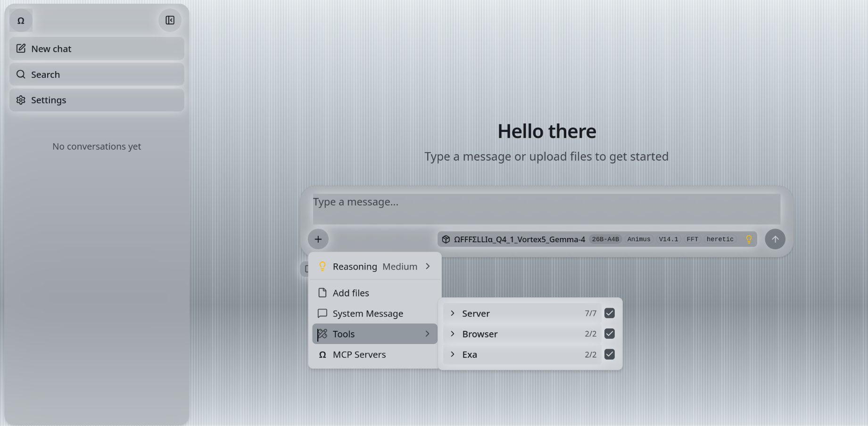Open the Reasoning Medium submenu
Screen dimensions: 868x426
coord(375,266)
